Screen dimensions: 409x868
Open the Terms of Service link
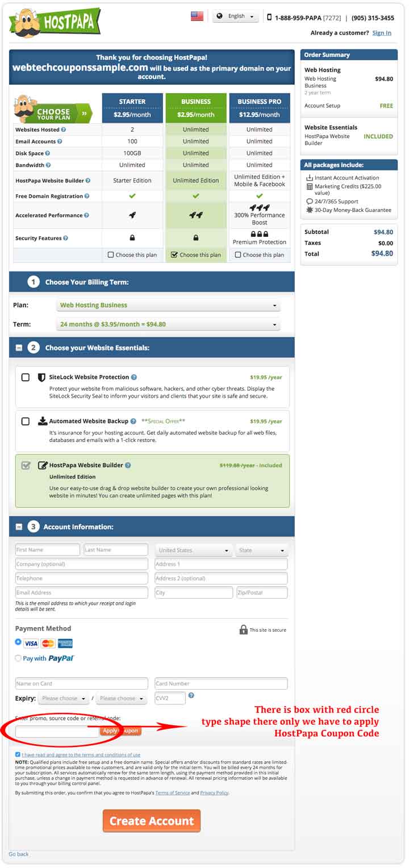(174, 792)
